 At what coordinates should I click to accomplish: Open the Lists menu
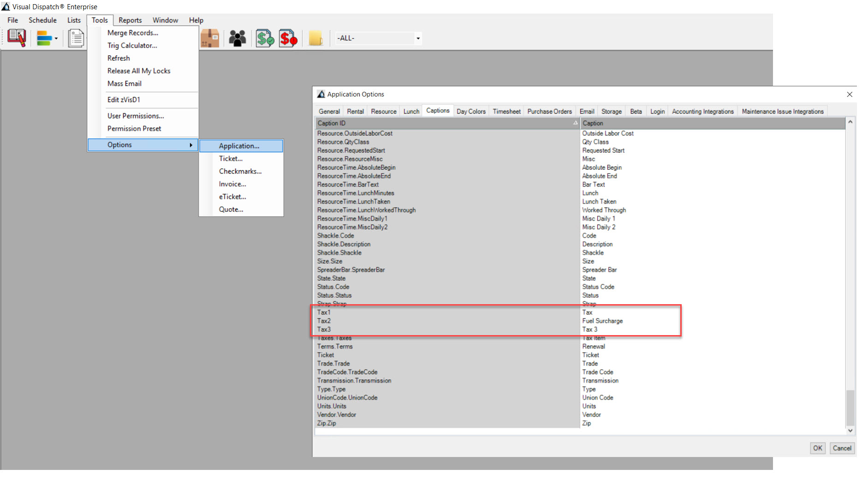[x=74, y=20]
